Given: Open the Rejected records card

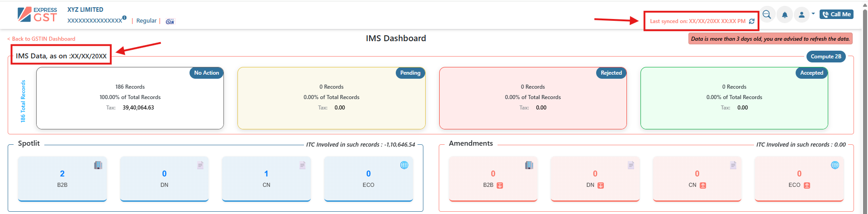Looking at the screenshot, I should pos(532,98).
